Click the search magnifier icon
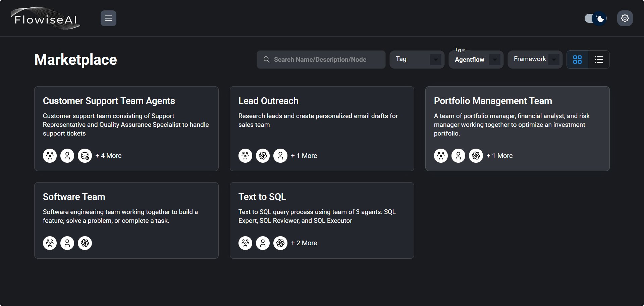Screen dimensions: 644x306 click(267, 59)
